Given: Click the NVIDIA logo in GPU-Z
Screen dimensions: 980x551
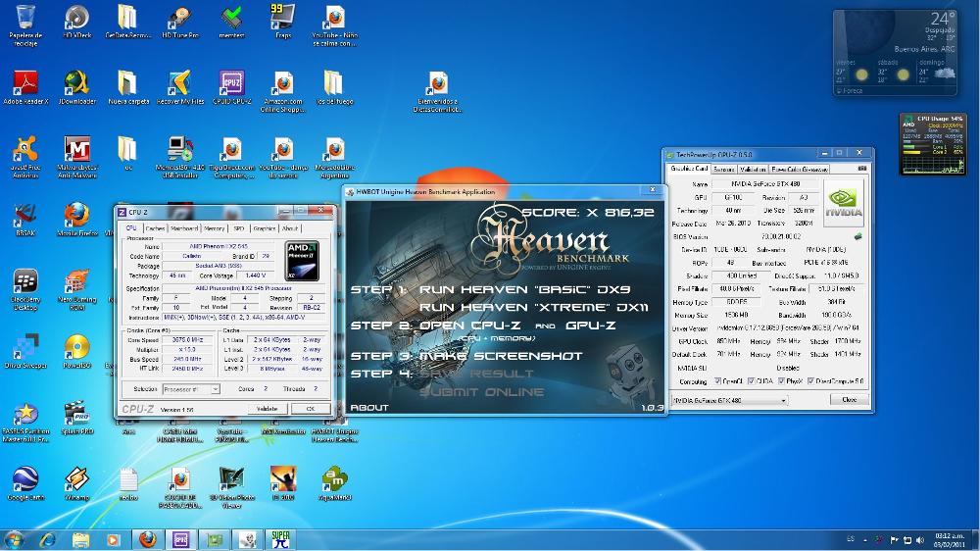Looking at the screenshot, I should [843, 203].
